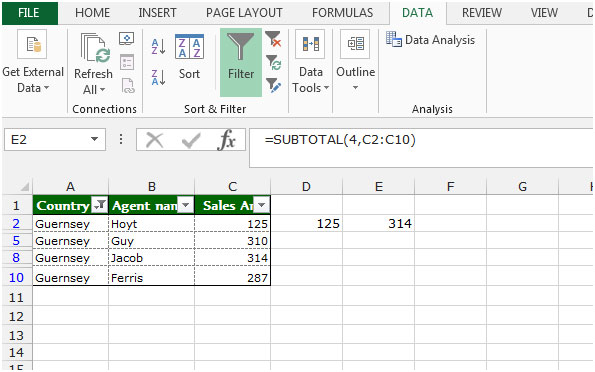The width and height of the screenshot is (595, 372).
Task: Select the DATA tab
Action: (417, 13)
